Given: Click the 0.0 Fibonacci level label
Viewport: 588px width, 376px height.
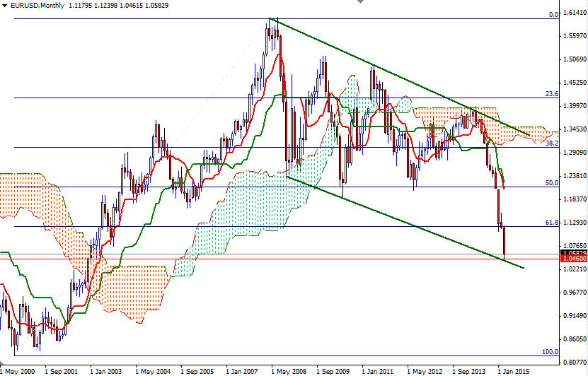Looking at the screenshot, I should (553, 15).
